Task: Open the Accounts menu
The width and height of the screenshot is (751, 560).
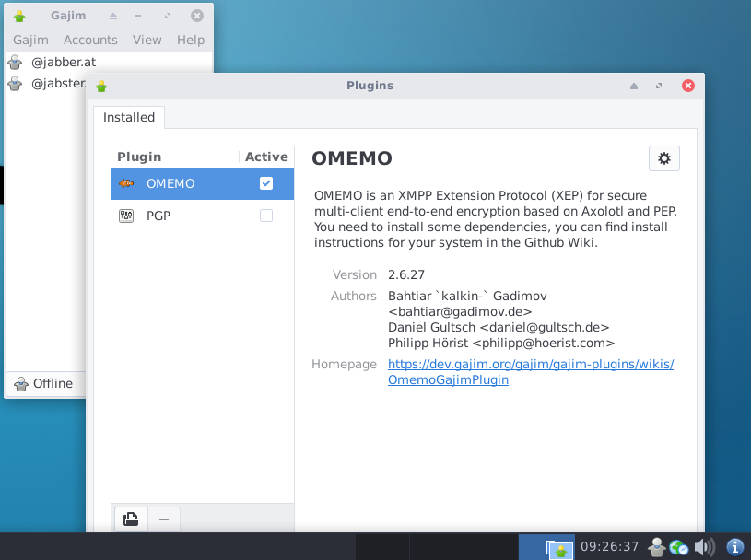Action: click(x=90, y=40)
